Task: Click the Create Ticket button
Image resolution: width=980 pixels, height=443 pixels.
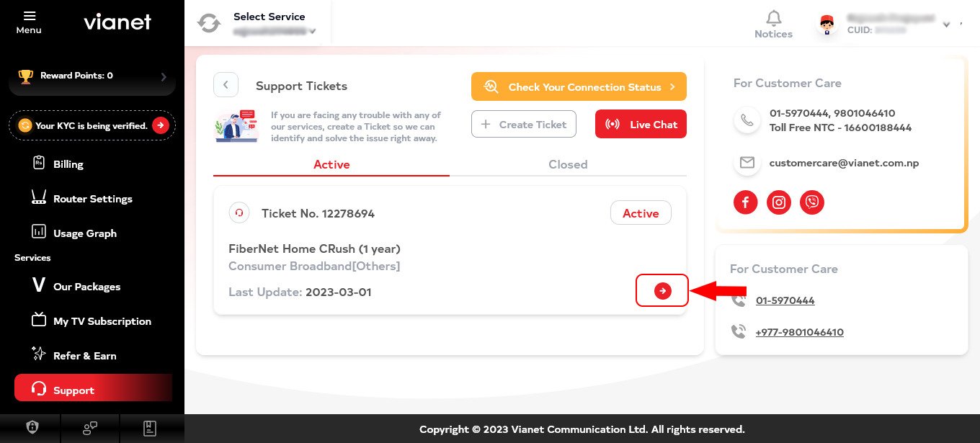Action: point(524,124)
